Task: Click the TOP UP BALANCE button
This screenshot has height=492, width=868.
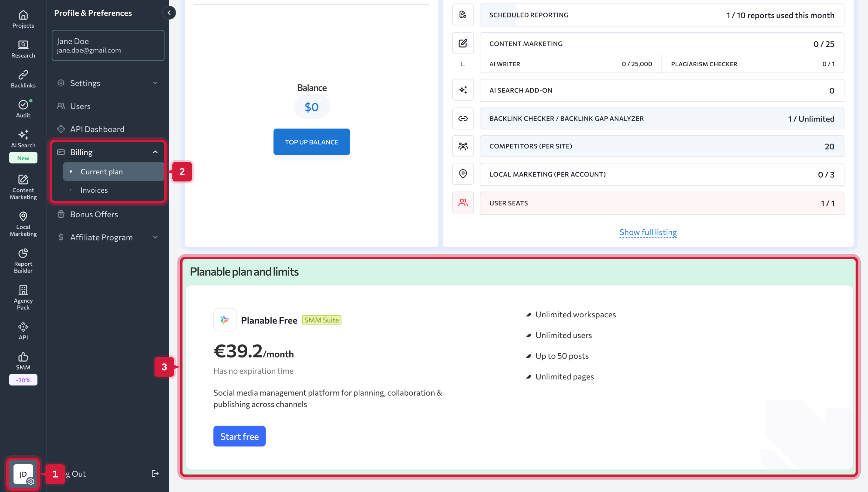Action: click(x=311, y=142)
